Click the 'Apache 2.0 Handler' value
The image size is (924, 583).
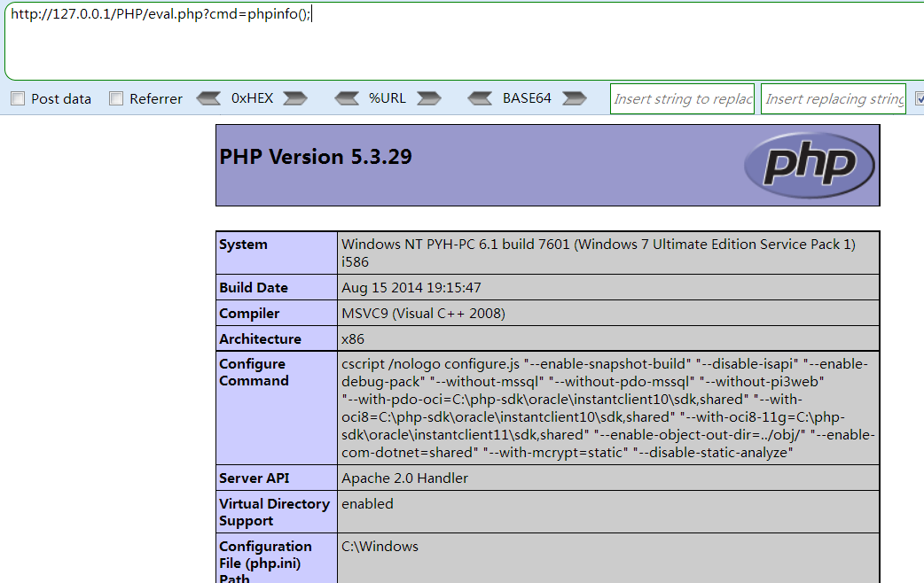[x=405, y=478]
